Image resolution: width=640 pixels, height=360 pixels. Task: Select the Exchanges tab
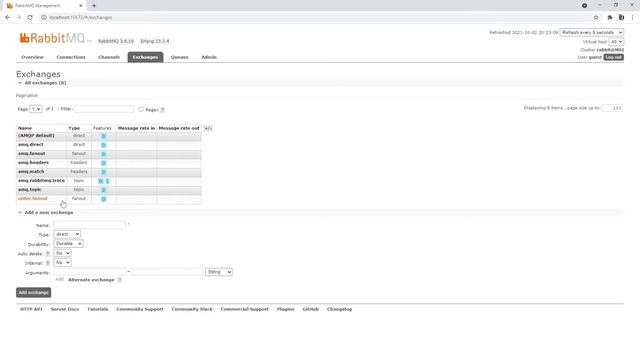145,57
